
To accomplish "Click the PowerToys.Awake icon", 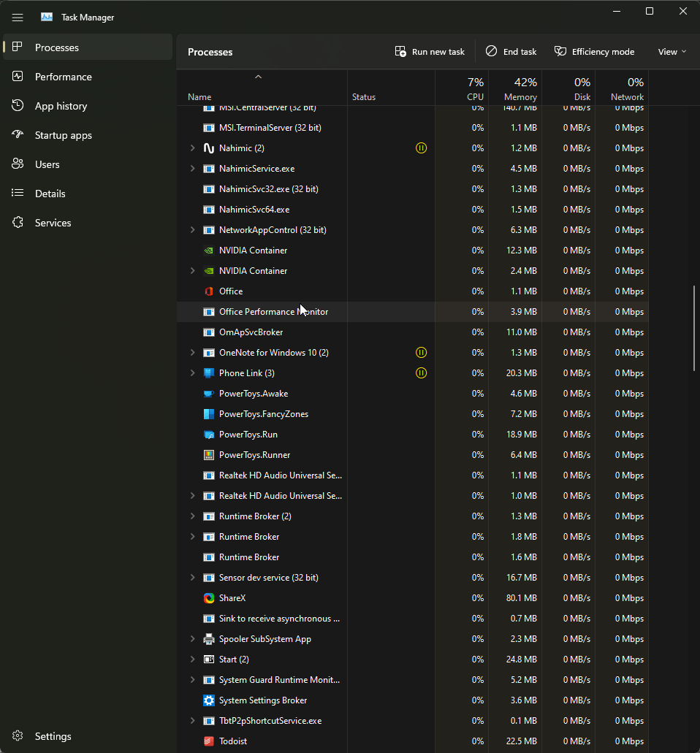I will pos(208,394).
